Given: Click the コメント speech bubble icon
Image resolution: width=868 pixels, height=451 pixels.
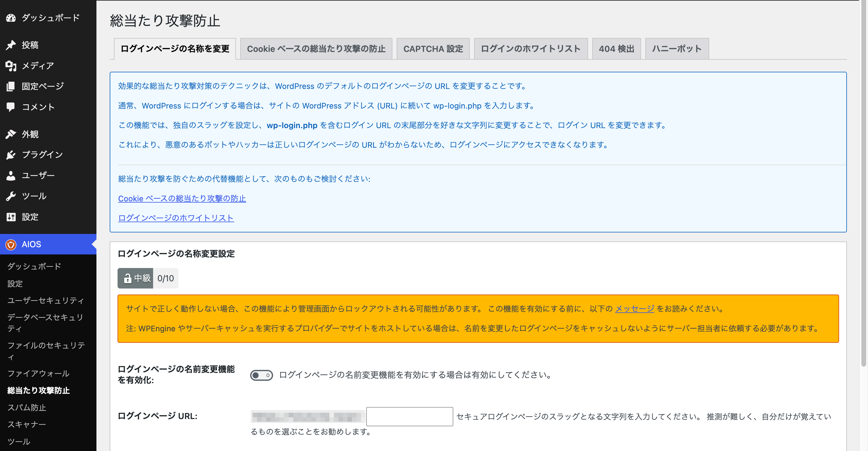Looking at the screenshot, I should [11, 107].
